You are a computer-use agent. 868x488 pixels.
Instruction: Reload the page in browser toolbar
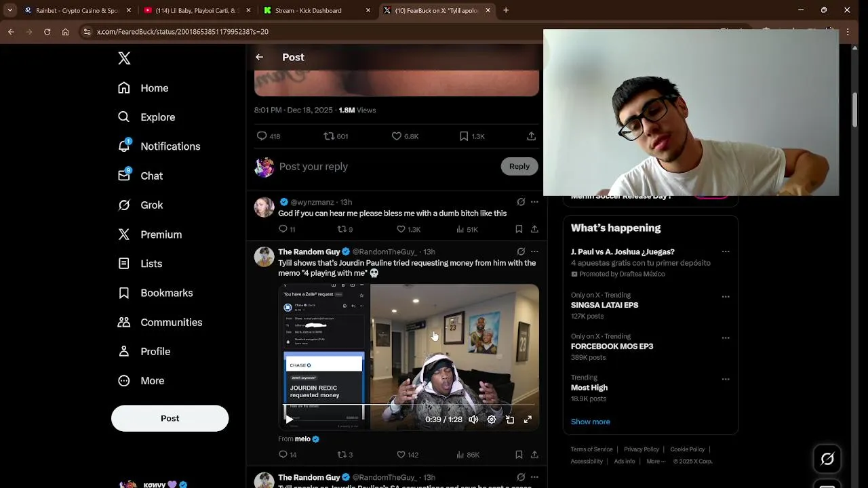47,32
